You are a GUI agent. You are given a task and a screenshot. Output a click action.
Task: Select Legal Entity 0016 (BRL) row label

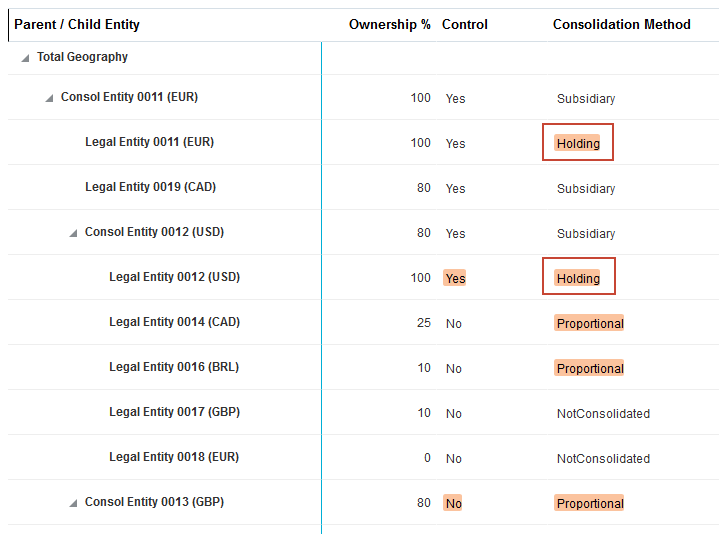point(174,367)
